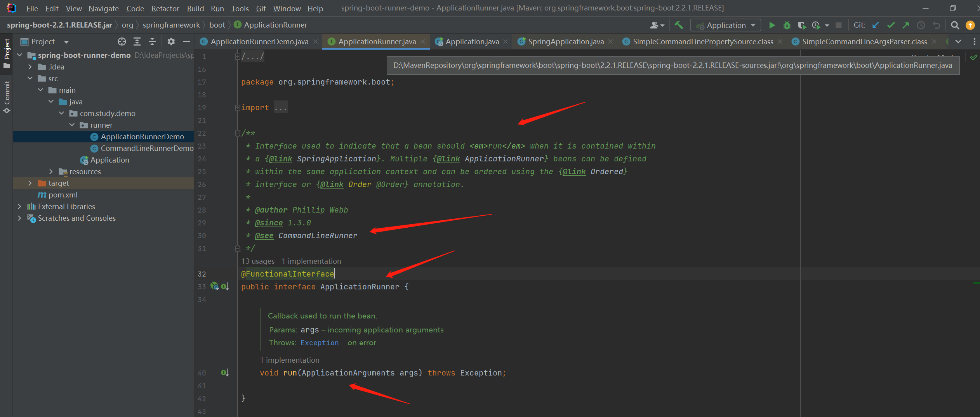Open the Application run configuration dropdown
The image size is (980, 417).
(725, 25)
